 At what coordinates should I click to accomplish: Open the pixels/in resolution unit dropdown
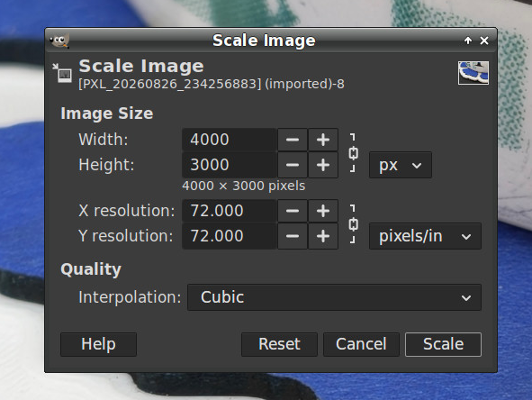pyautogui.click(x=425, y=236)
